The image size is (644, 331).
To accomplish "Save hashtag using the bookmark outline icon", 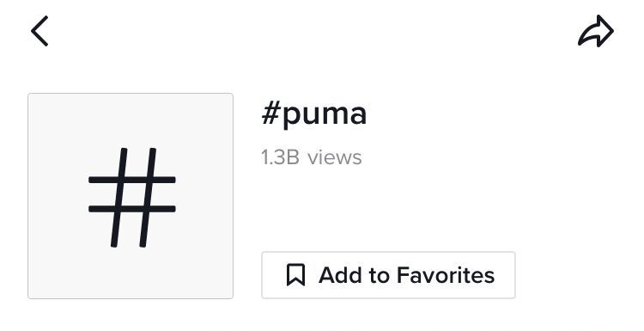I will tap(295, 275).
